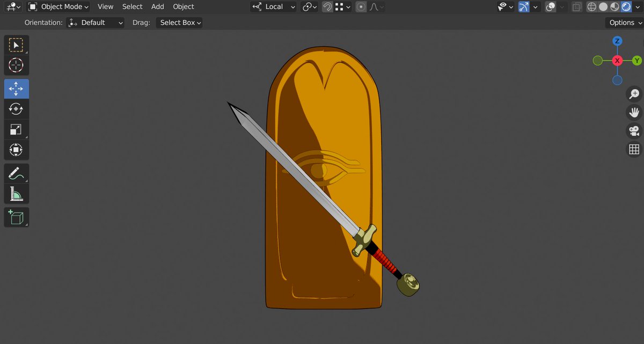The height and width of the screenshot is (344, 644).
Task: Switch perspective/orthographic with grid button
Action: pyautogui.click(x=634, y=149)
